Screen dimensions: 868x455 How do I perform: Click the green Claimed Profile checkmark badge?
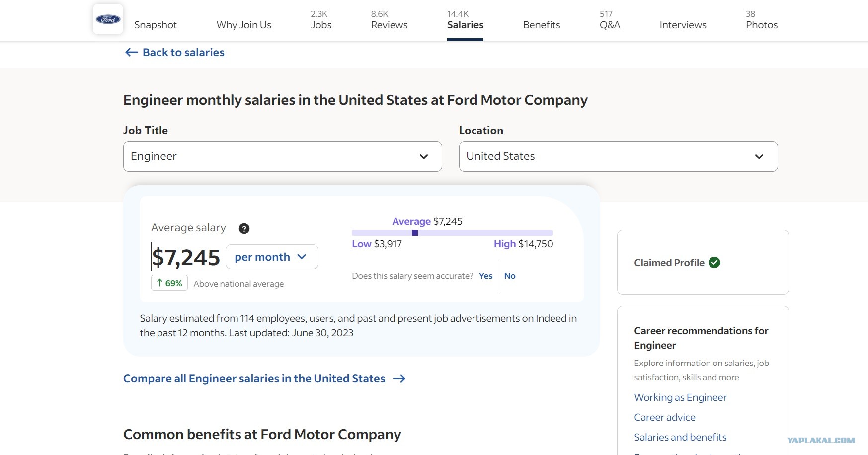pyautogui.click(x=714, y=263)
